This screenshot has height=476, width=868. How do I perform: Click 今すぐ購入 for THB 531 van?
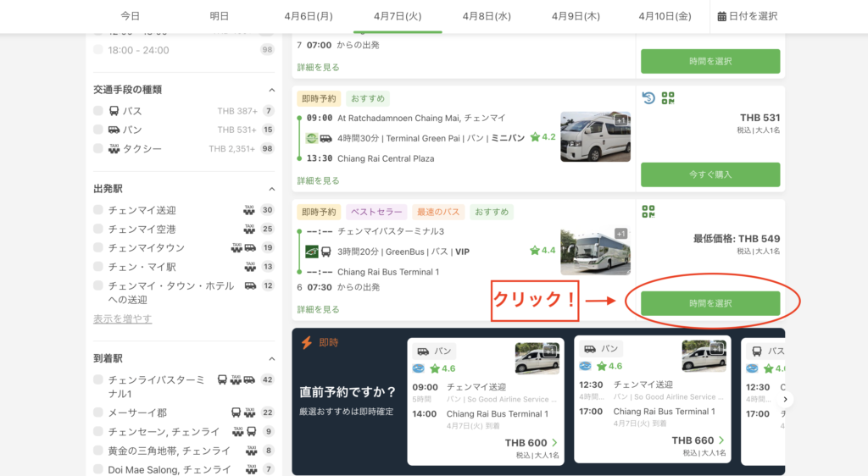click(x=710, y=174)
